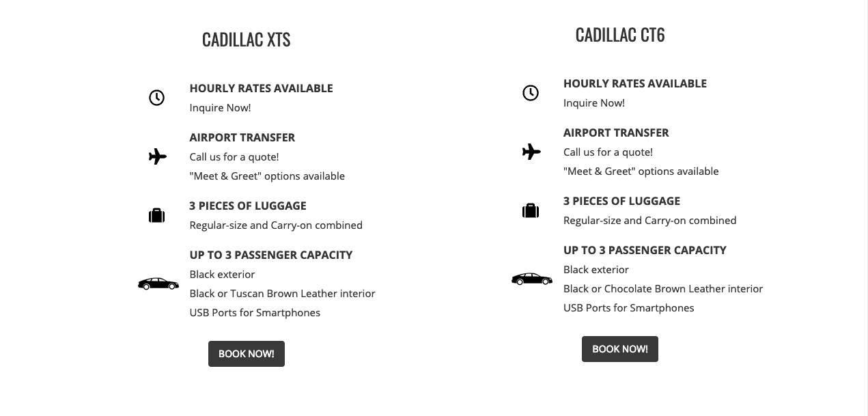This screenshot has height=416, width=868.
Task: Click Inquire Now under CT6 hourly rates
Action: pos(593,103)
